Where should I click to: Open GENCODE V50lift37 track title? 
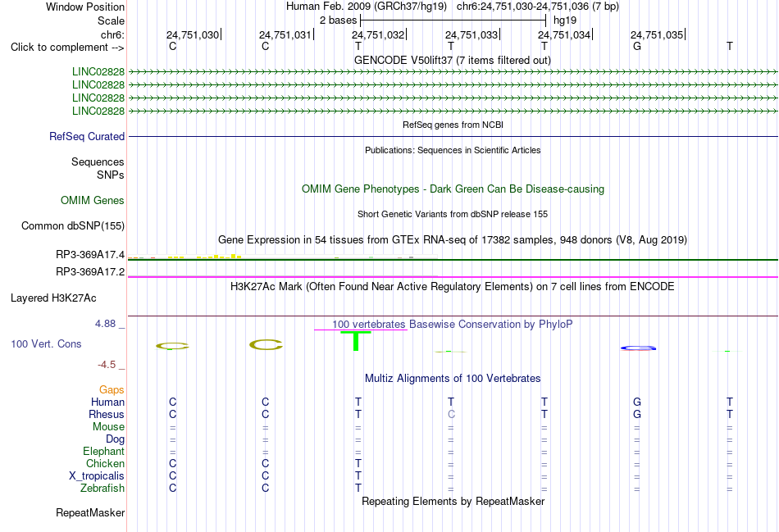pos(452,60)
